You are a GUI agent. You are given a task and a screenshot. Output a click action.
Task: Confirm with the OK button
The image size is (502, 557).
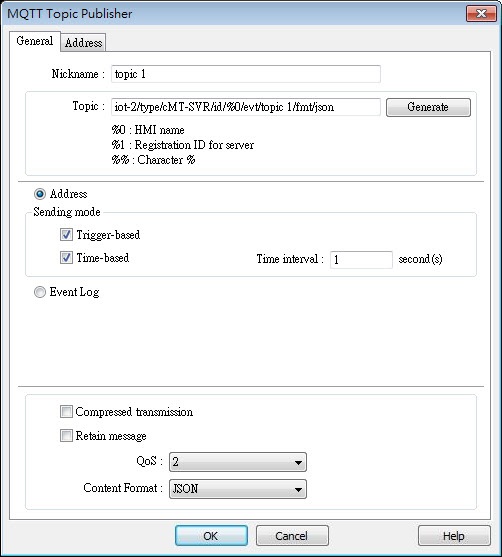pos(211,536)
